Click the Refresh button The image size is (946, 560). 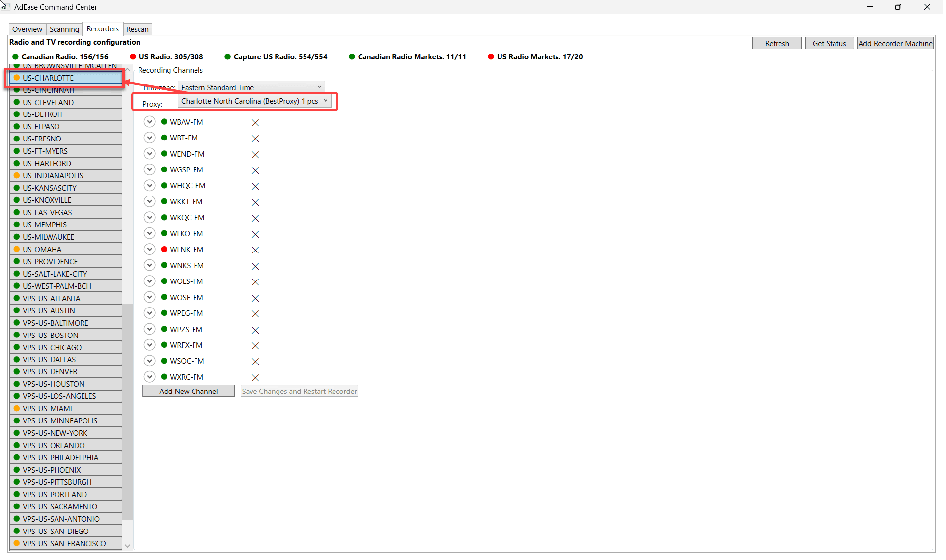pyautogui.click(x=777, y=43)
